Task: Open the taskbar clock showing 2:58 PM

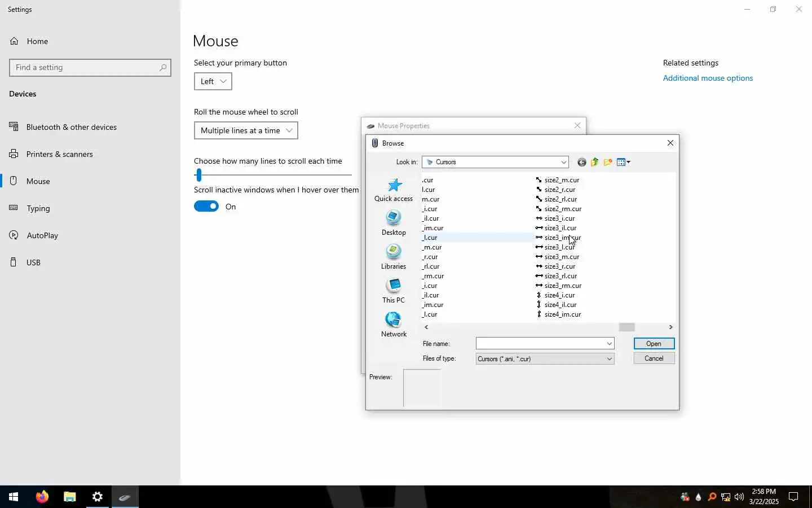Action: (x=765, y=497)
